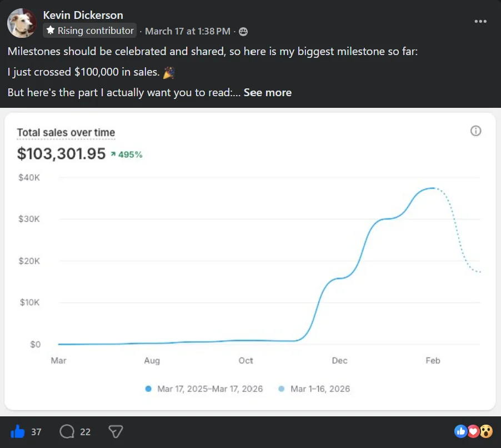Click the blue Like reaction bubble

click(460, 431)
